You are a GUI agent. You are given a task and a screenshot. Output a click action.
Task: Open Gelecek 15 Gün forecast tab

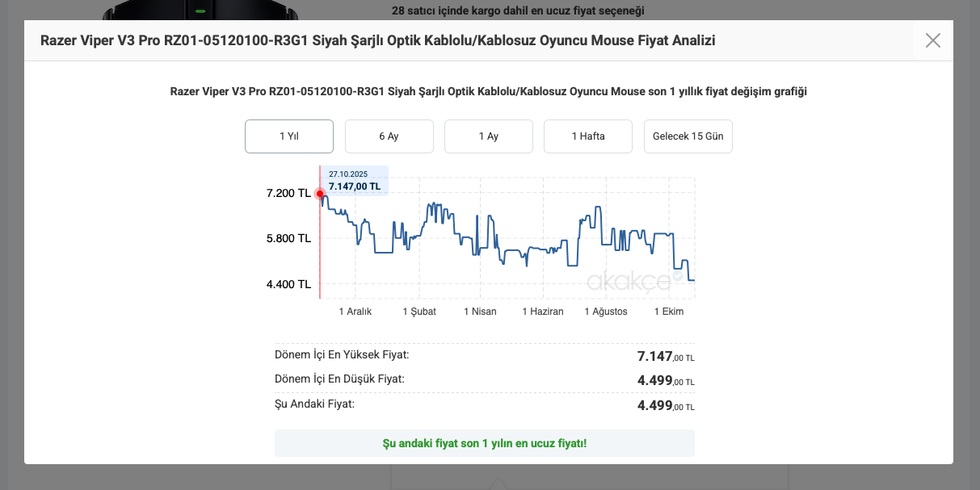[x=688, y=136]
